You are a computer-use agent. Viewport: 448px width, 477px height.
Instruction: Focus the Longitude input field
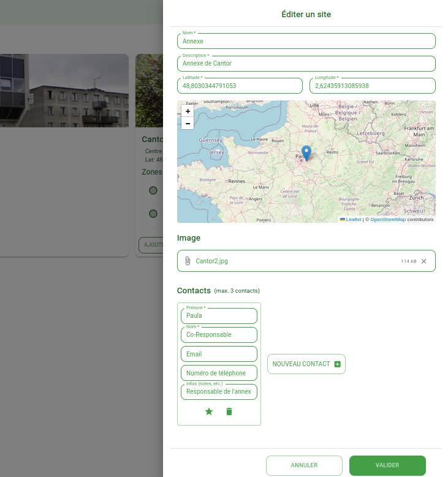(373, 86)
